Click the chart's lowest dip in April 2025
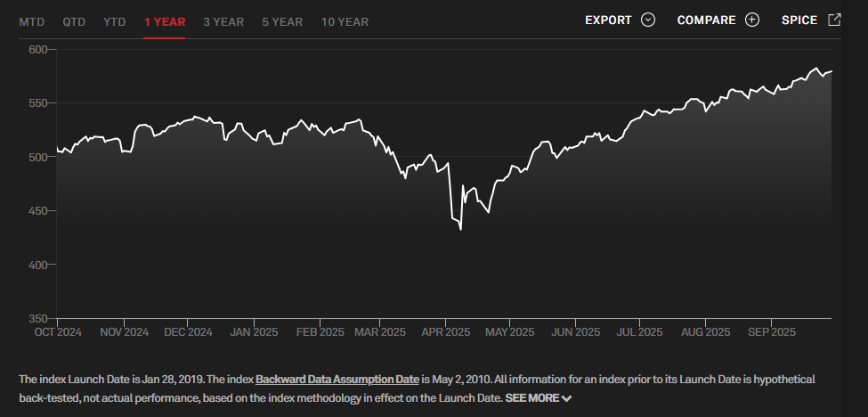The width and height of the screenshot is (868, 417). pos(460,229)
